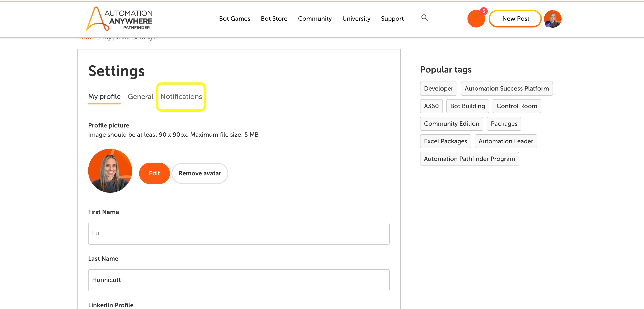This screenshot has width=644, height=309.
Task: Click the Automation Anywhere Pathfinder logo
Action: tap(119, 19)
